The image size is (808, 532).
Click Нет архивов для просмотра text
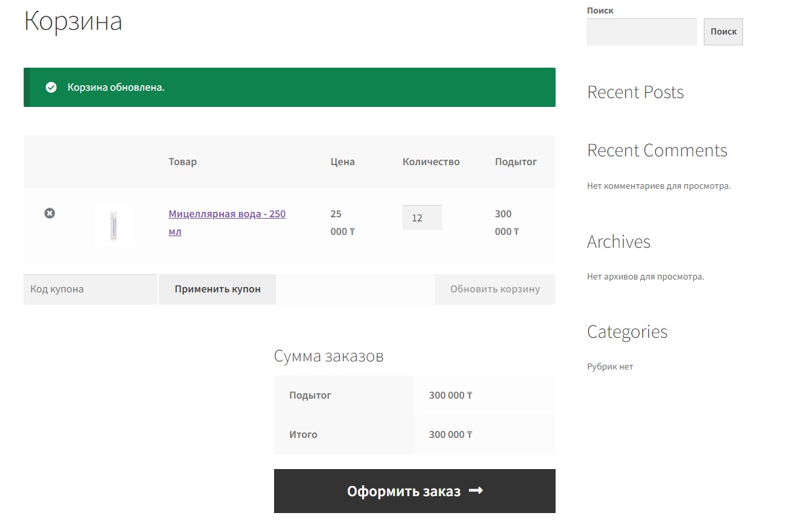click(645, 277)
